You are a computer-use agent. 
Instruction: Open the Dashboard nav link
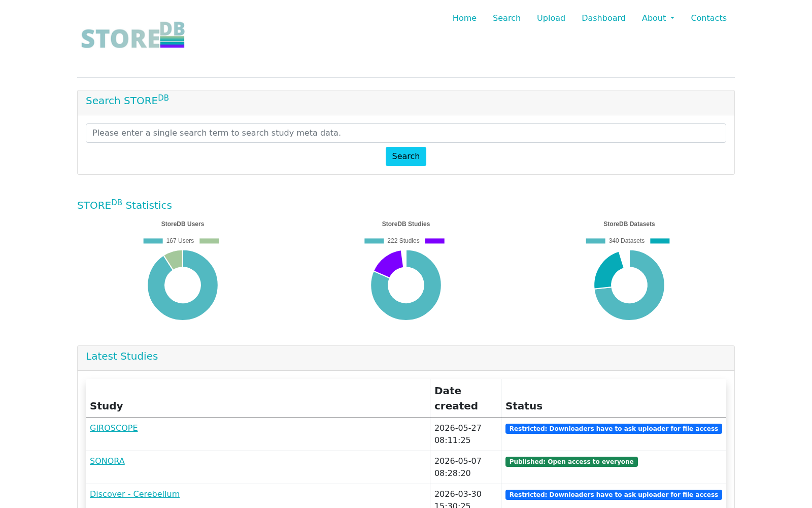[603, 18]
